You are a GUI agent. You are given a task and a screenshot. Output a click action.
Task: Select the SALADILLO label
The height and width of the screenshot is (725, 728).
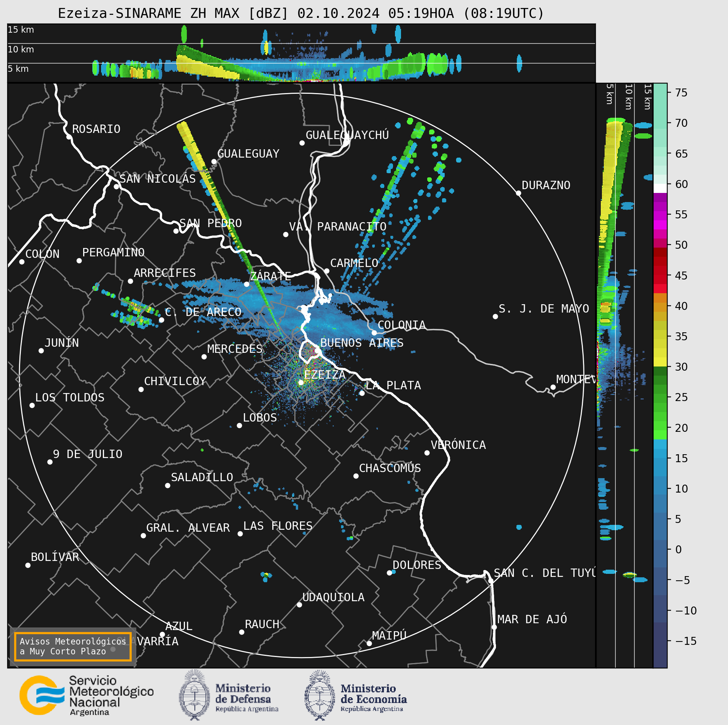pyautogui.click(x=202, y=477)
